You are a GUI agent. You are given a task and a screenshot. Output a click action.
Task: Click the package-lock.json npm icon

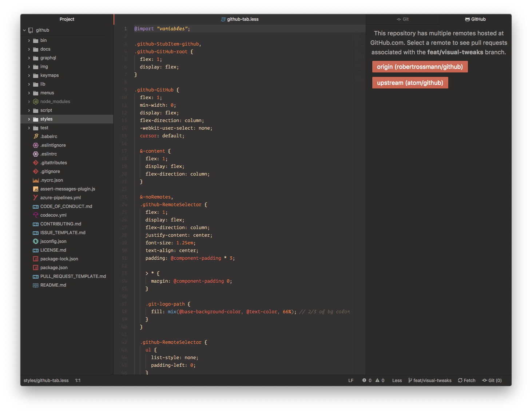36,259
